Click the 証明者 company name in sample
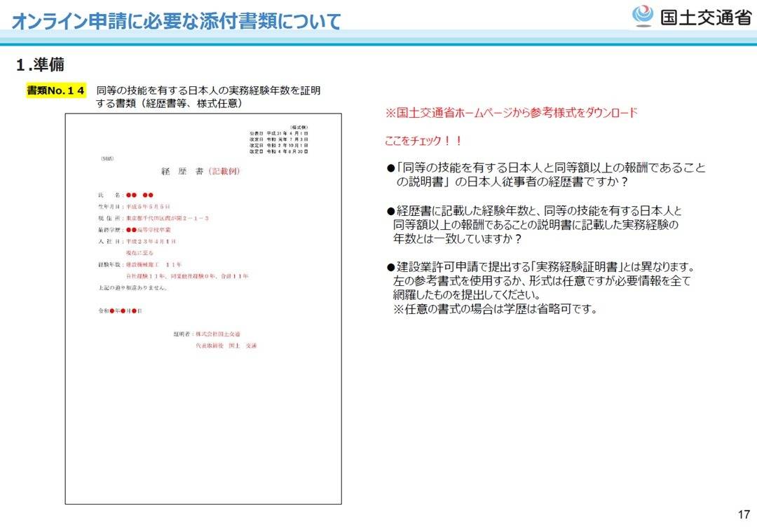Image resolution: width=757 pixels, height=532 pixels. [x=216, y=334]
